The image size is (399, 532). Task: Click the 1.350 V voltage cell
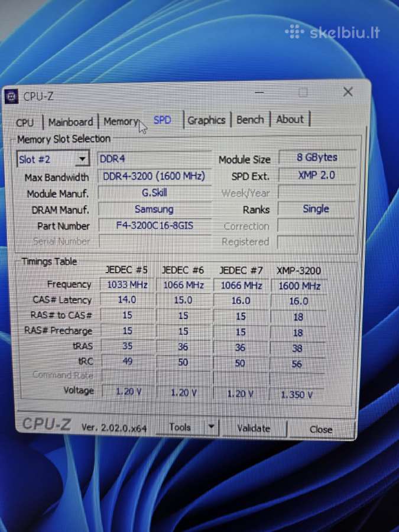pyautogui.click(x=297, y=395)
